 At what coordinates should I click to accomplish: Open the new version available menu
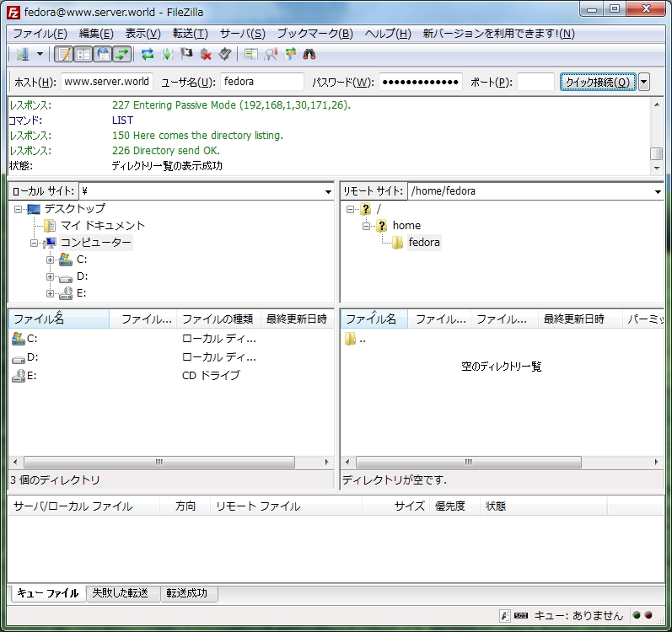[x=498, y=34]
